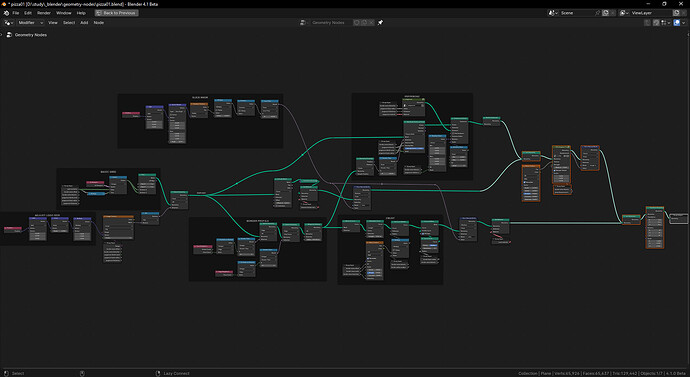The width and height of the screenshot is (690, 377).
Task: Go to parent node tree icon in header
Action: click(647, 23)
